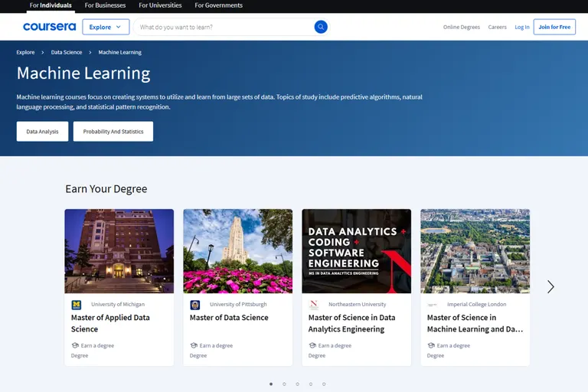Screen dimensions: 588x392
Task: Click the Join for Free button
Action: point(554,27)
